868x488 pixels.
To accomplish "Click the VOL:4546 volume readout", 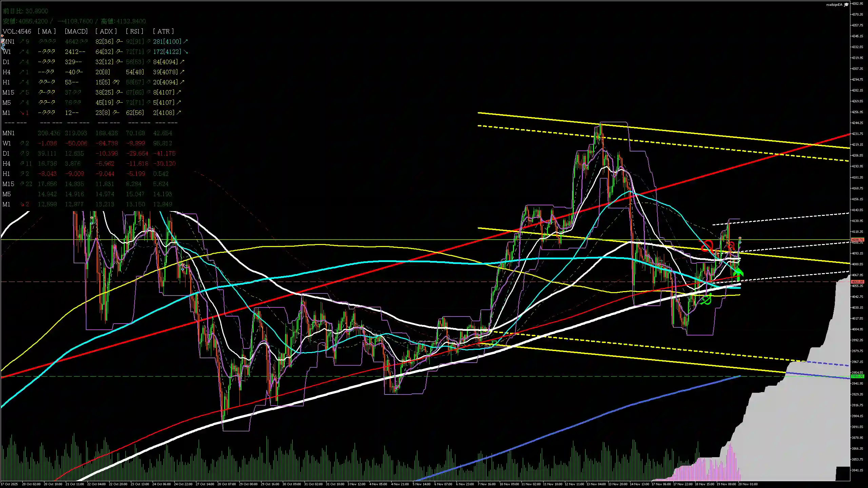I will [17, 31].
